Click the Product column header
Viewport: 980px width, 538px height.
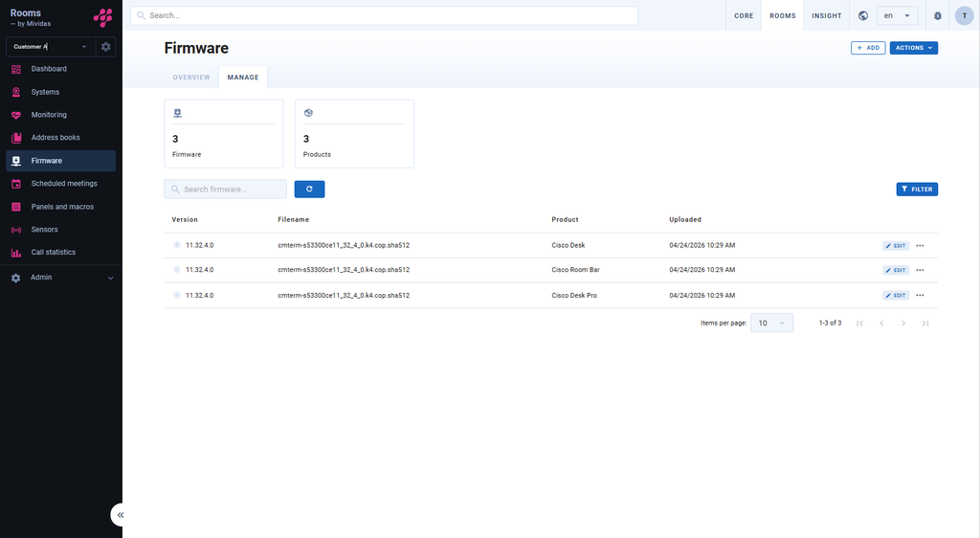[x=565, y=220]
